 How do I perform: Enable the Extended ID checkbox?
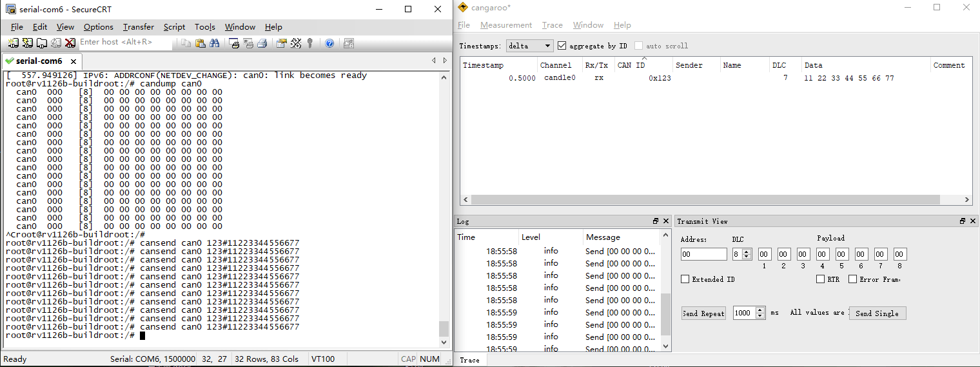click(685, 279)
